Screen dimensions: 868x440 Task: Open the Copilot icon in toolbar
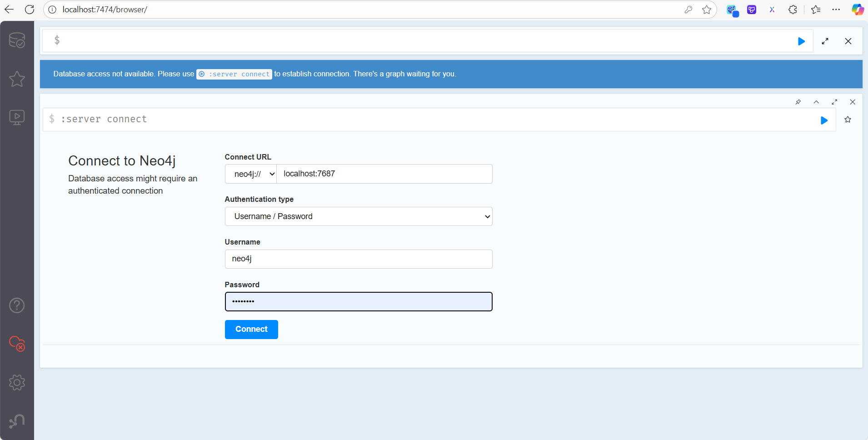[x=858, y=10]
